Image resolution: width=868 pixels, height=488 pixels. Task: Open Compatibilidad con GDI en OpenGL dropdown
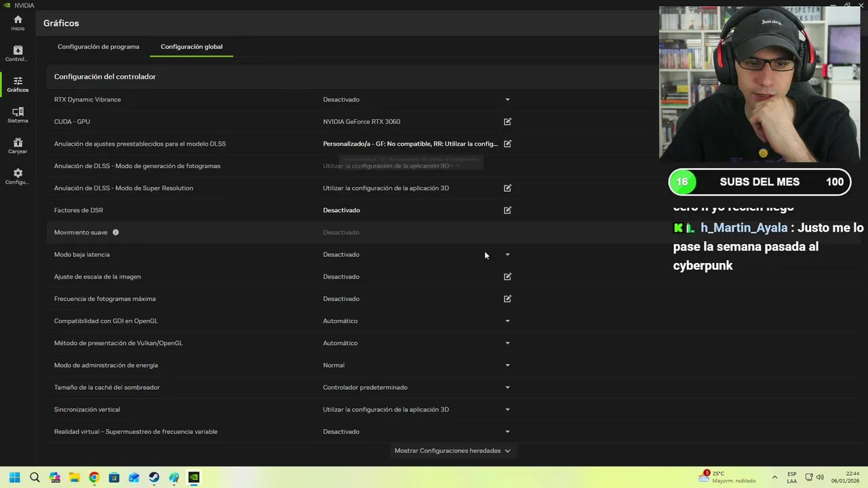coord(507,321)
